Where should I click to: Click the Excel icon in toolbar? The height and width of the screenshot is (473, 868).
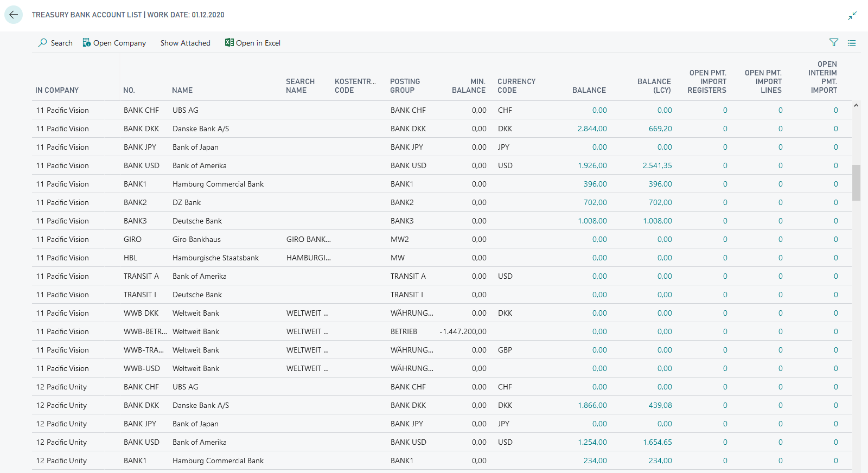229,43
